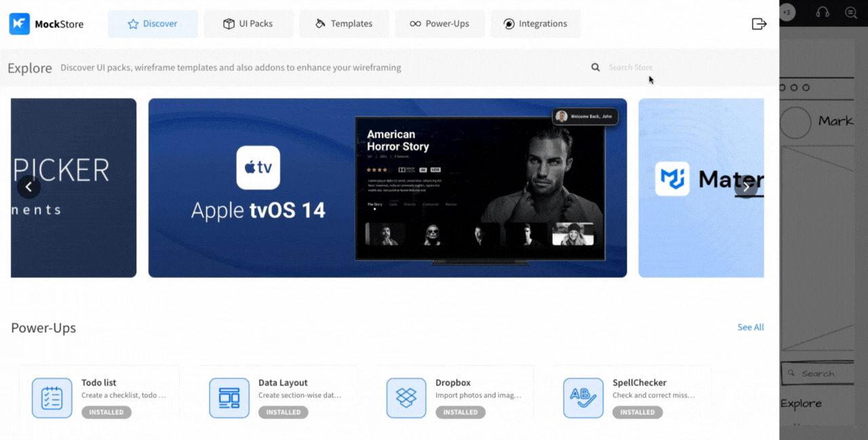This screenshot has height=440, width=868.
Task: Click the +3 collaborators badge in editor
Action: 787,12
